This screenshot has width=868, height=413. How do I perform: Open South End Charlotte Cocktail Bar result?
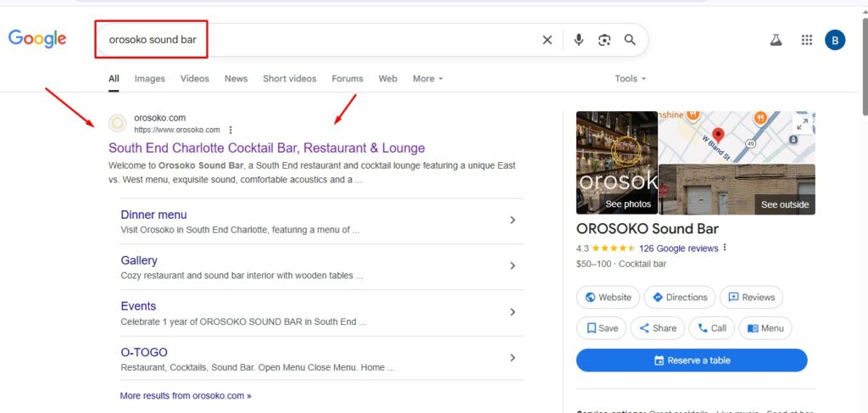coord(267,148)
